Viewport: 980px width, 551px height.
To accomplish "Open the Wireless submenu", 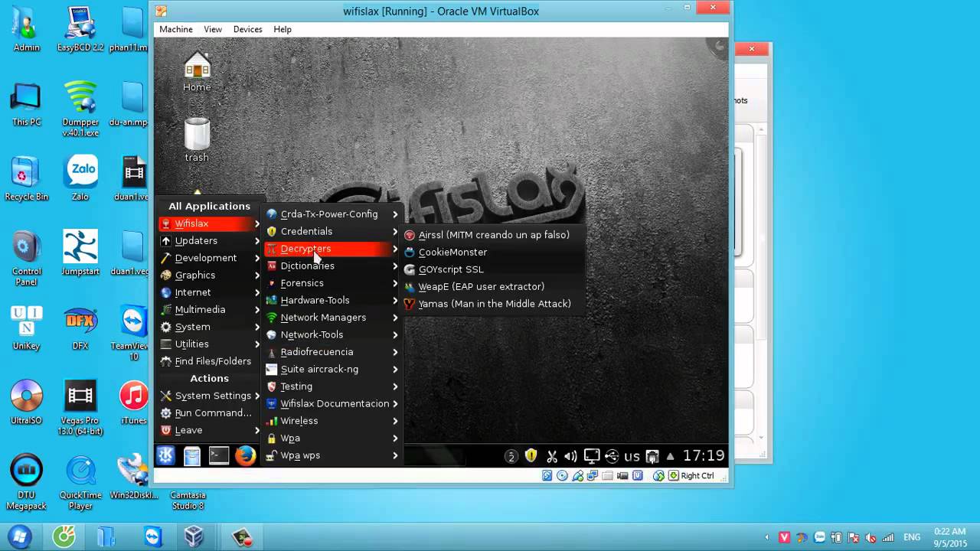I will (332, 421).
